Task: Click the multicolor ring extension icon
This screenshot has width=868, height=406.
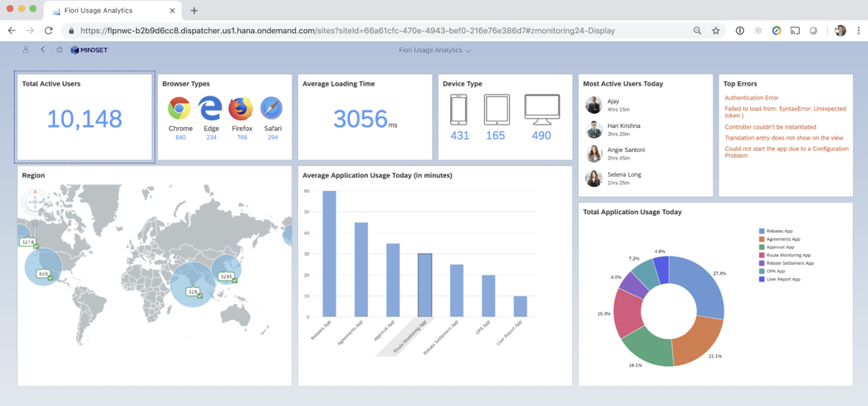Action: pyautogui.click(x=777, y=31)
